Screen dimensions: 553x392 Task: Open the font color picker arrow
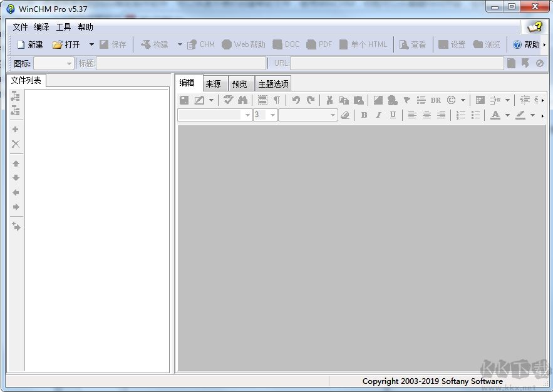tap(508, 115)
